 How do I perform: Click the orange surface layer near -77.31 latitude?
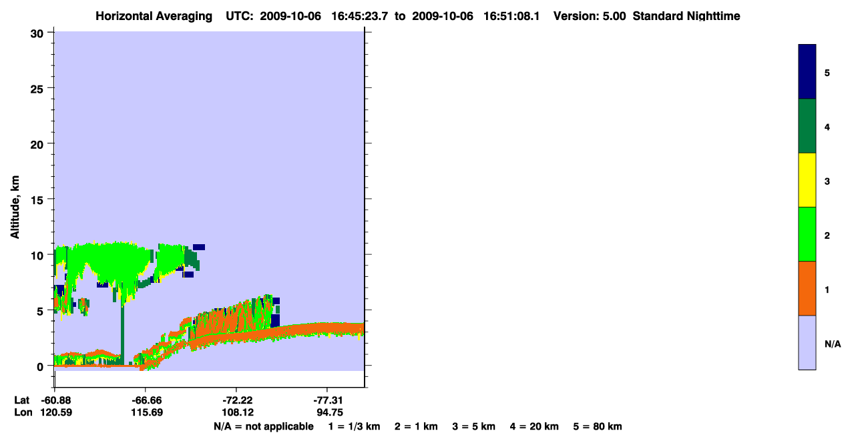[327, 329]
